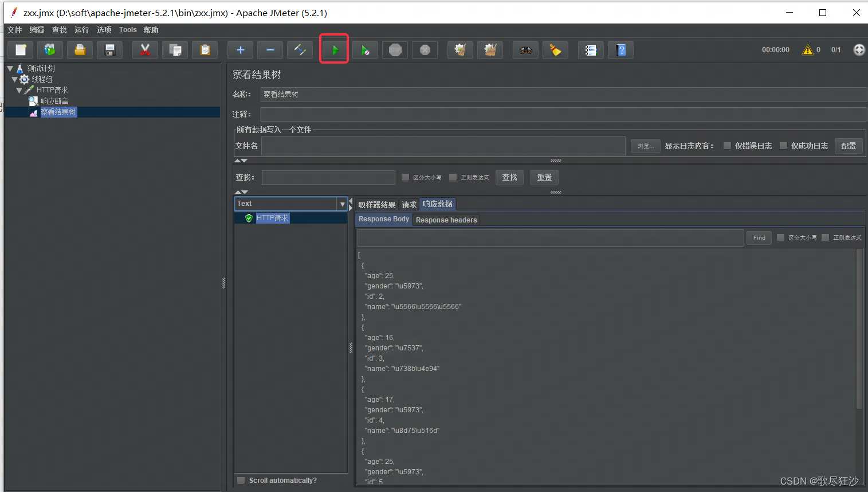Enable 区分大小写 next to 查找 field
868x492 pixels.
pos(405,177)
